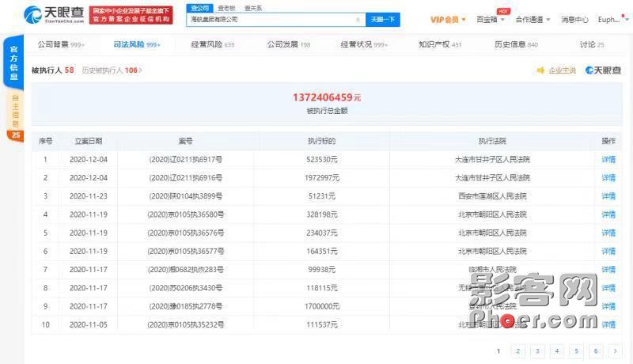Switch to the 公司背景 tab
Screen dimensions: 633x364
61,44
